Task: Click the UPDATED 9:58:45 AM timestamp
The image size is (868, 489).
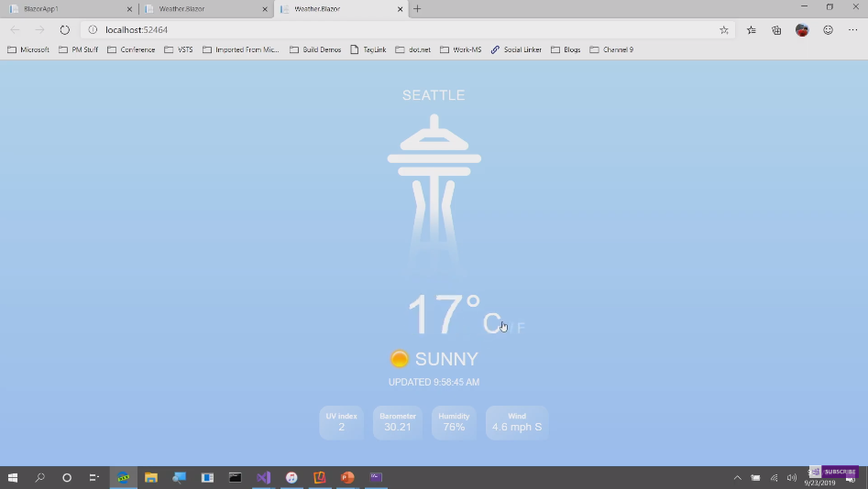Action: 434,382
